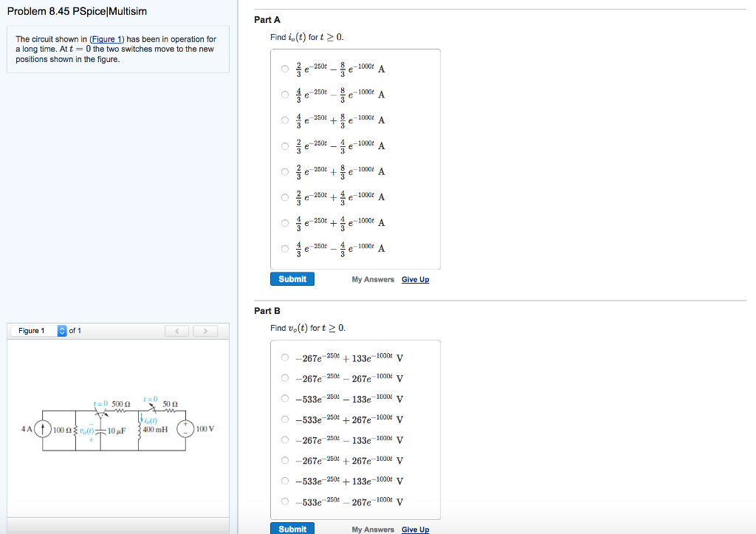Mark option −533e^-250t − 267e^-1000t V
The image size is (756, 534).
tap(285, 502)
